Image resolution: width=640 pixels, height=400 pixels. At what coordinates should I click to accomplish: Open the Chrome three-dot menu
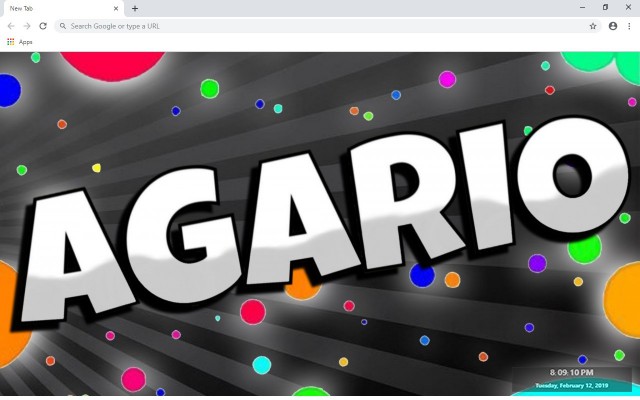(629, 26)
